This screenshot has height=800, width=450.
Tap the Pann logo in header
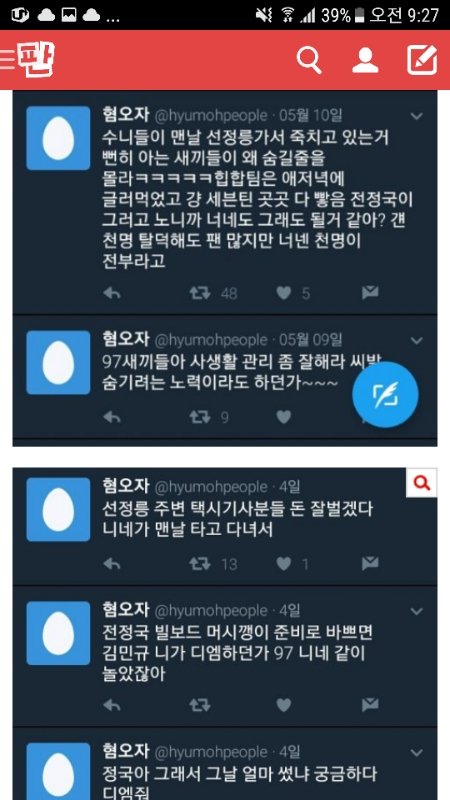point(36,59)
